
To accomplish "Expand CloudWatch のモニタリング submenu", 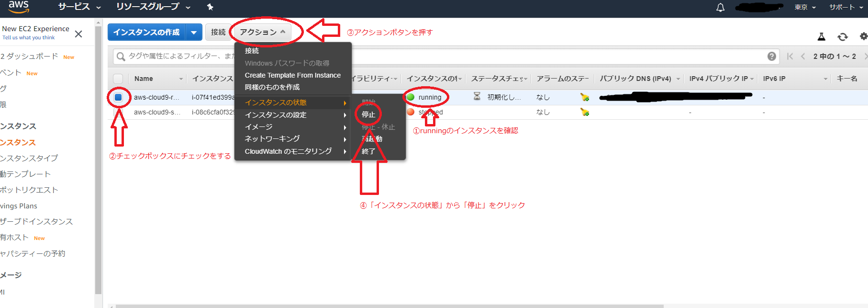I will click(x=293, y=151).
